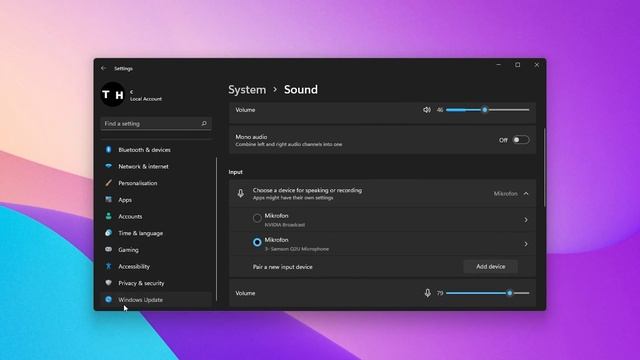Click the main content vertical scrollbar
This screenshot has height=360, width=640.
(544, 167)
